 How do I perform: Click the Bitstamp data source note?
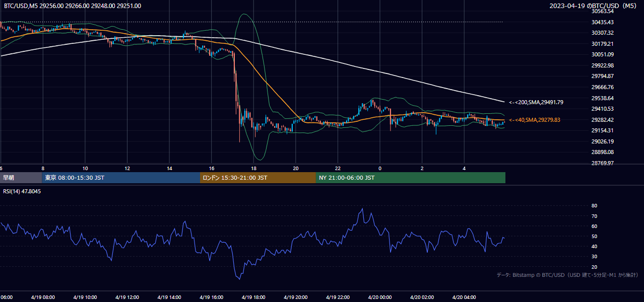click(567, 275)
